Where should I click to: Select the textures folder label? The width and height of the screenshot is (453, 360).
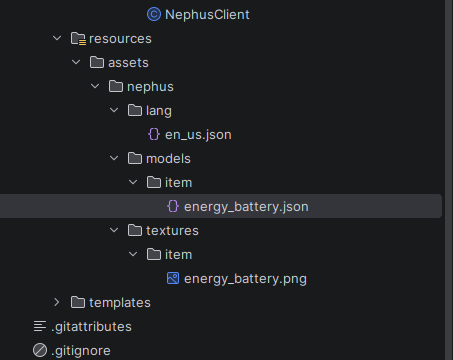coord(172,231)
